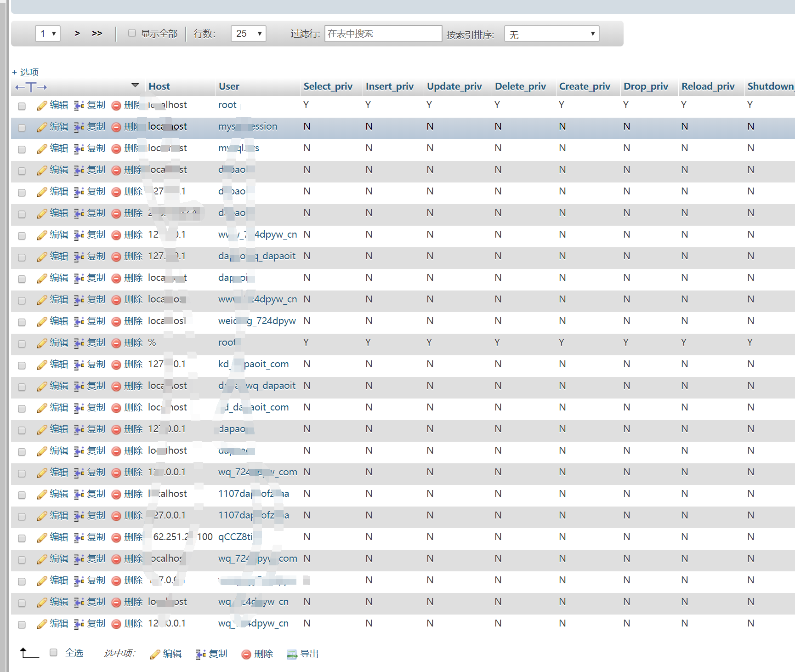795x672 pixels.
Task: Click the copy icon in the first root row
Action: click(79, 106)
